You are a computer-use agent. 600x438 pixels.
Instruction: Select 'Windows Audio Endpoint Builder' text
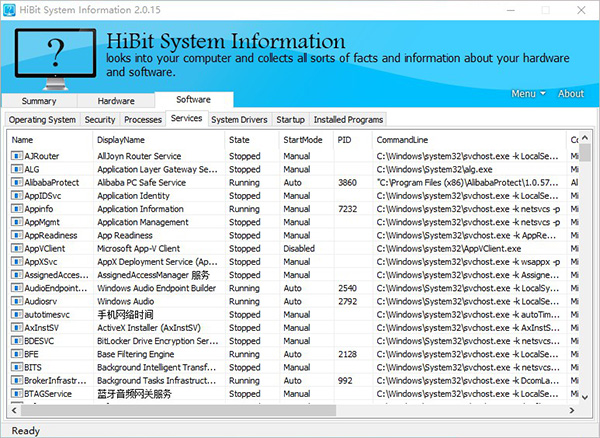click(157, 288)
